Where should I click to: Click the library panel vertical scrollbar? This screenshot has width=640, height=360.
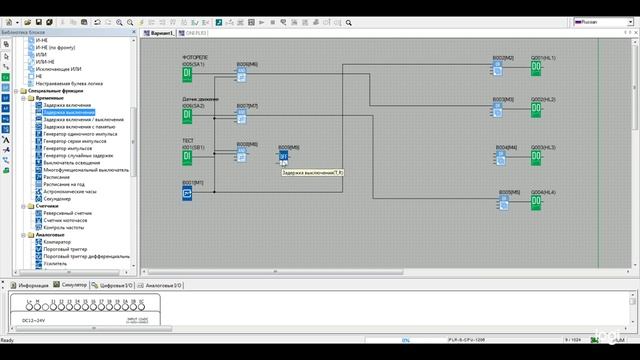click(x=133, y=141)
